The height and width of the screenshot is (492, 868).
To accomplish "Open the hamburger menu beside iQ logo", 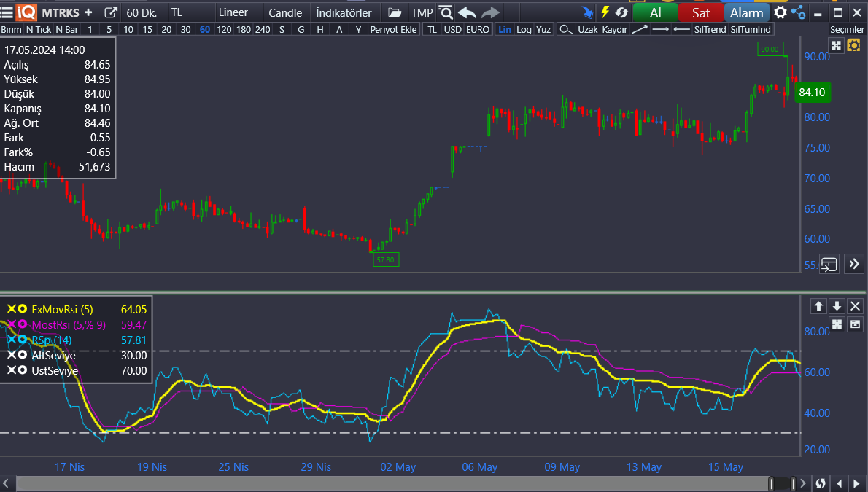I will pos(7,12).
